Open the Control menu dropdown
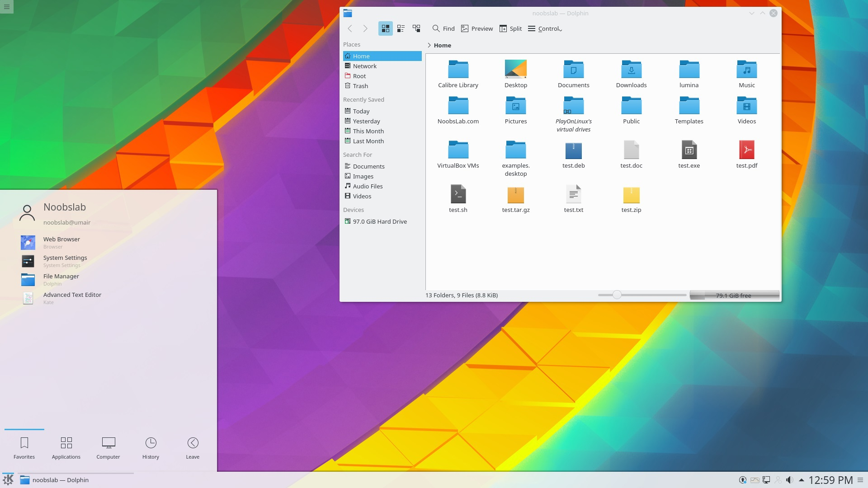 pos(545,28)
